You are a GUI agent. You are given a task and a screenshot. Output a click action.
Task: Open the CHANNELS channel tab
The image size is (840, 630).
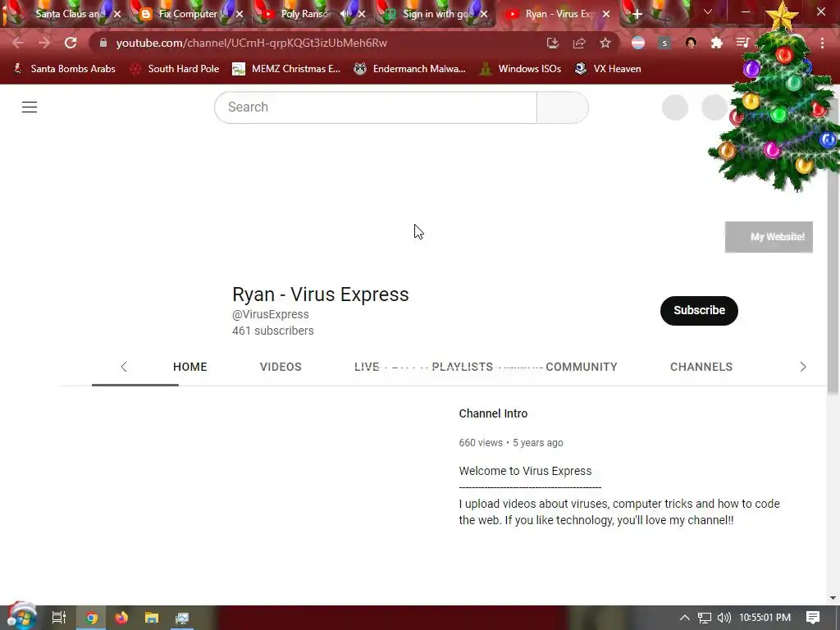[701, 367]
